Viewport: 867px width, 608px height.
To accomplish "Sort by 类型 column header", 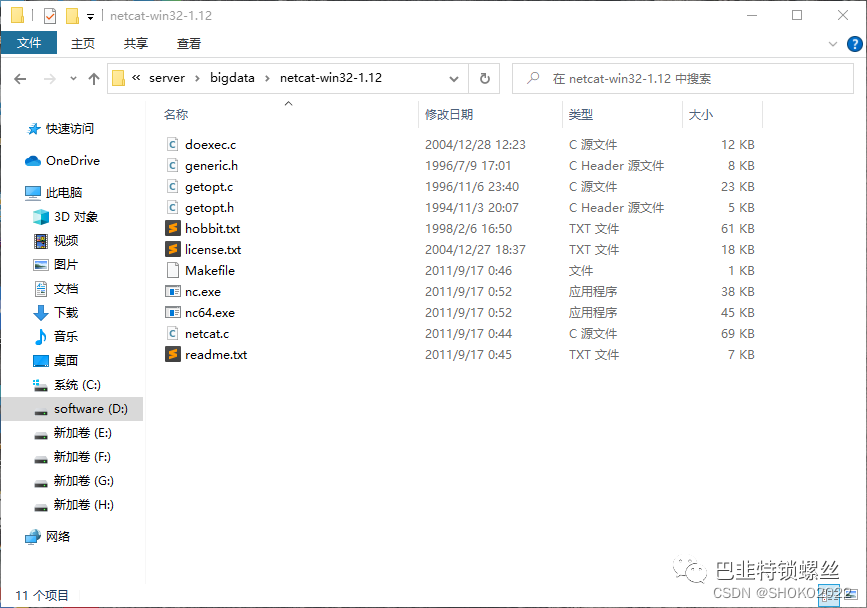I will 581,114.
